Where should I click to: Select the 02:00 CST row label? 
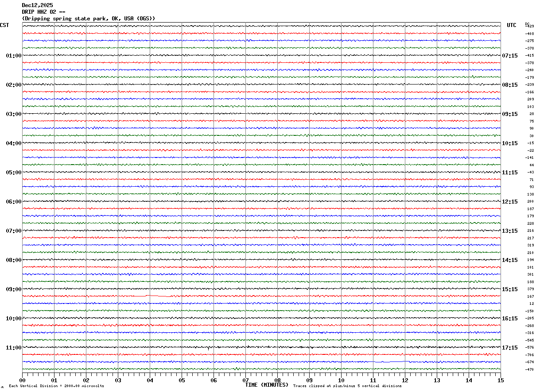pos(13,85)
